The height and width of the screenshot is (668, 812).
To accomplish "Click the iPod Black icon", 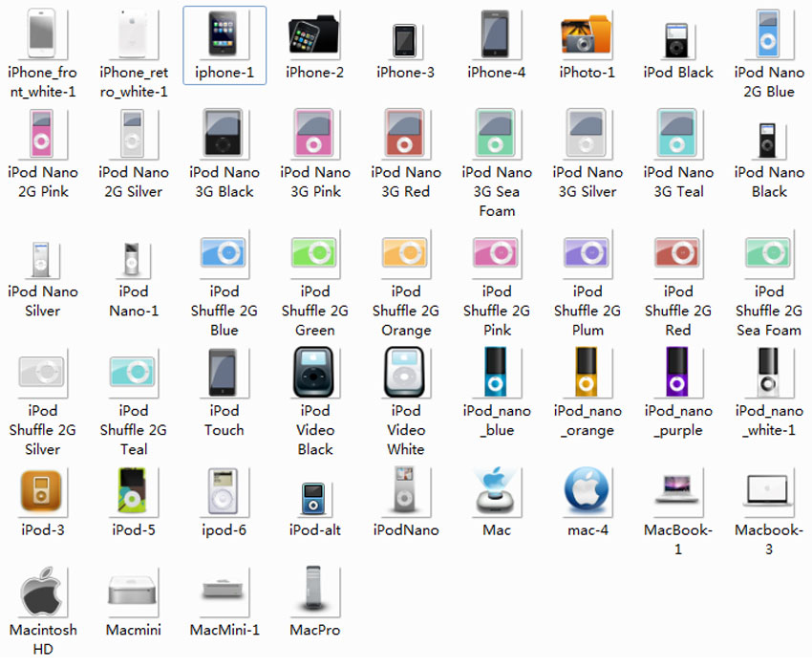I will [677, 40].
